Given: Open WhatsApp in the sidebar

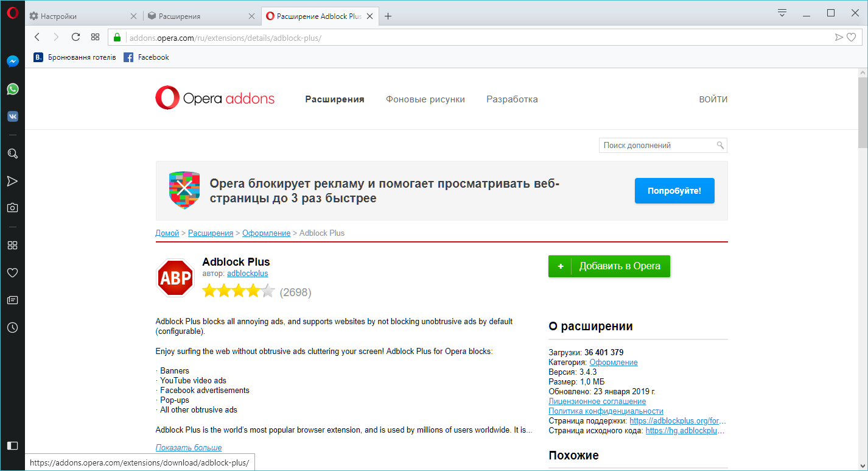Looking at the screenshot, I should (x=12, y=89).
